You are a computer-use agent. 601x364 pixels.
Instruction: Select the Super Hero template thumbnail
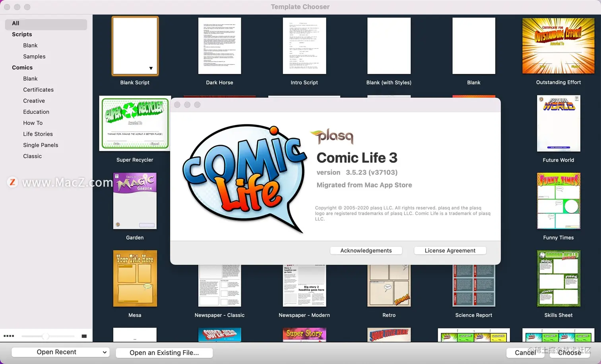coord(219,335)
